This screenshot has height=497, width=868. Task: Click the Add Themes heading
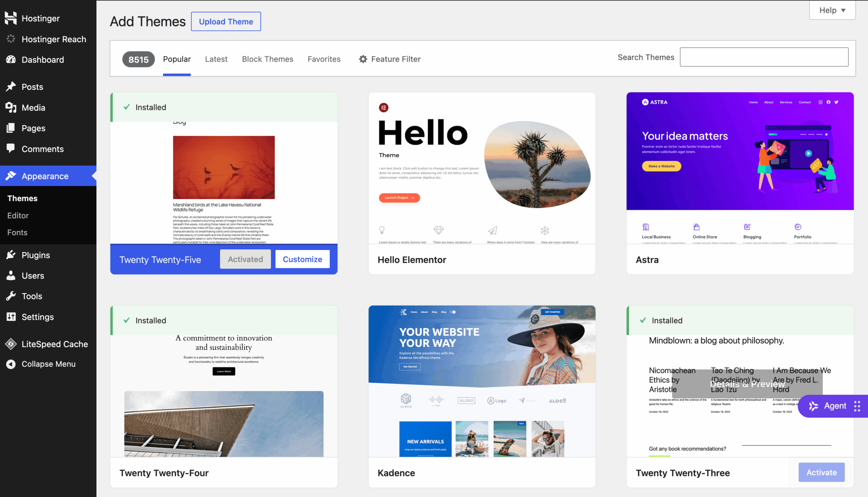coord(147,21)
